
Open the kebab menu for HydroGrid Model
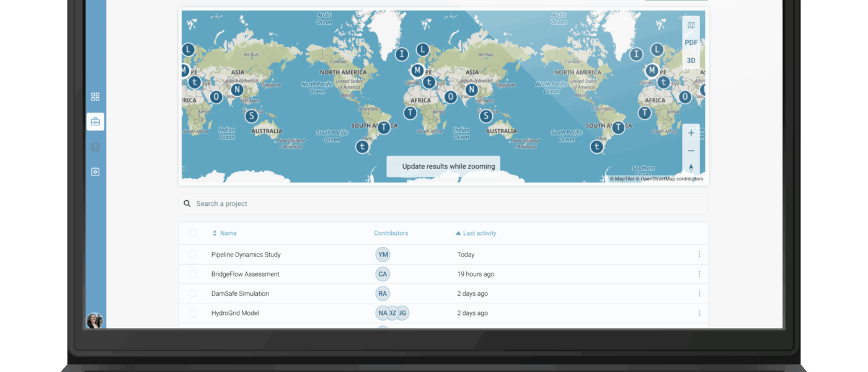coord(699,313)
